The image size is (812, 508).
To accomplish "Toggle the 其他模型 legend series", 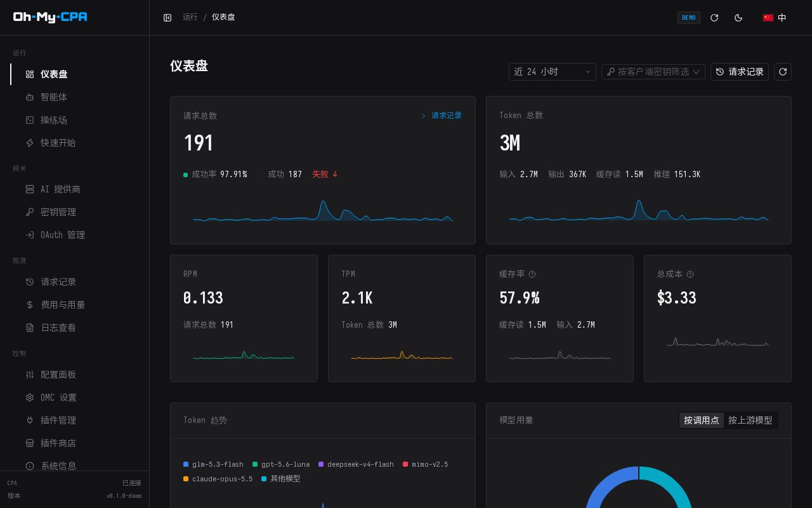I will pyautogui.click(x=280, y=479).
